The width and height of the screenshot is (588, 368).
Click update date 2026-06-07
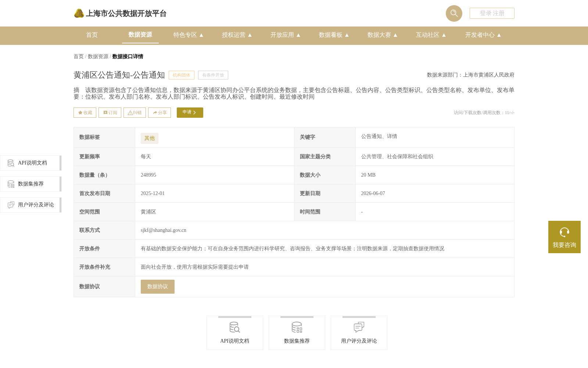373,194
